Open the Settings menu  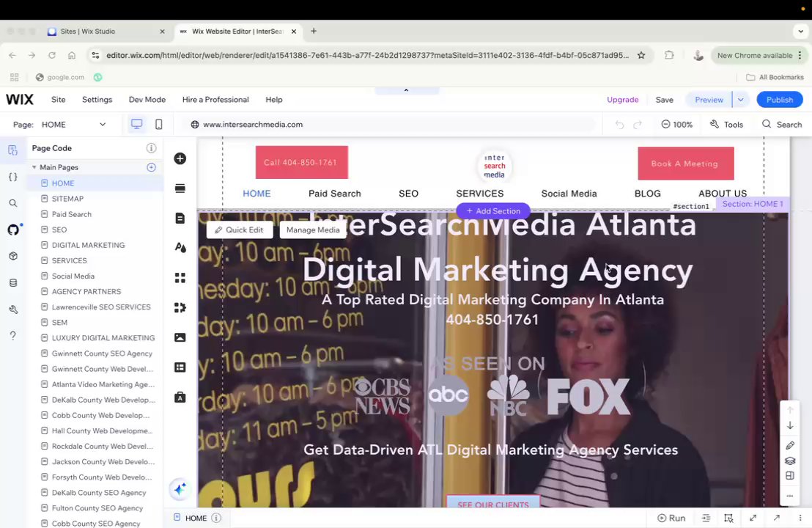point(97,100)
